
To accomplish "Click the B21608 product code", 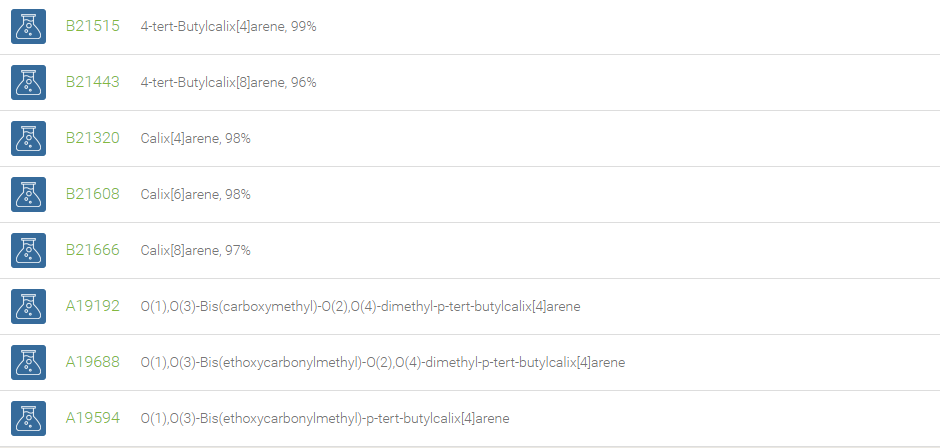I will point(92,194).
